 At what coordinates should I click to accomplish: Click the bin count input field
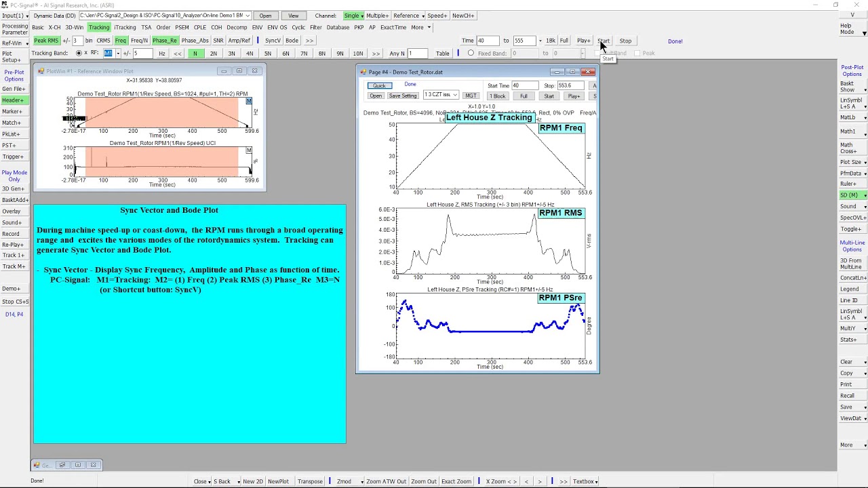77,41
